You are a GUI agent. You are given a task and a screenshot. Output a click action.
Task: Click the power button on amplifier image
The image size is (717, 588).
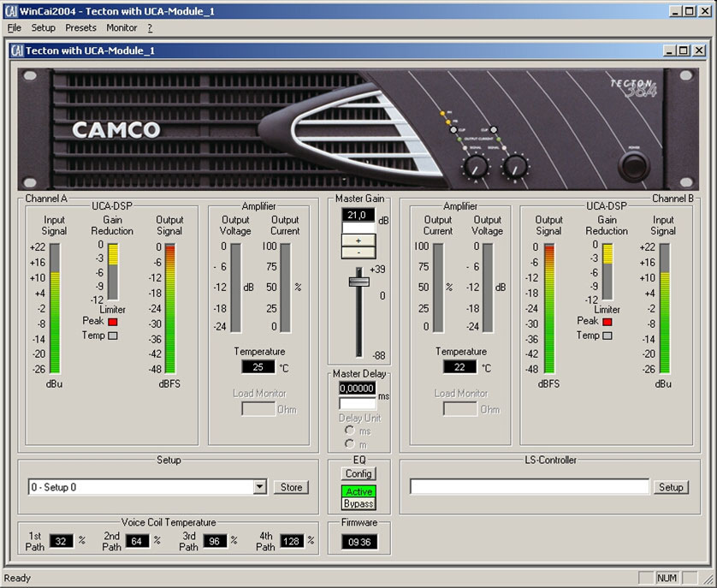[x=634, y=166]
